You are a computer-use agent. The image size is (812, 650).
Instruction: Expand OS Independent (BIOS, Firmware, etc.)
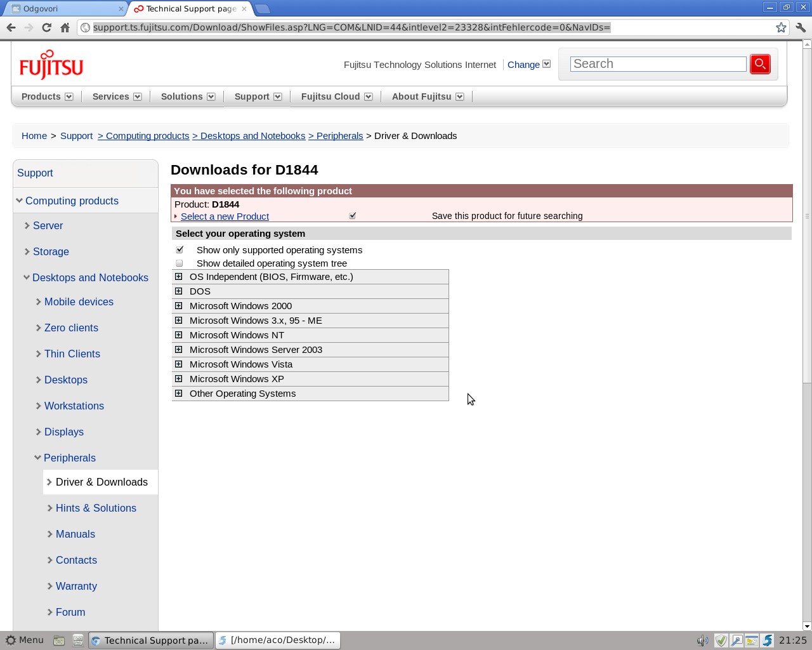[x=178, y=277]
